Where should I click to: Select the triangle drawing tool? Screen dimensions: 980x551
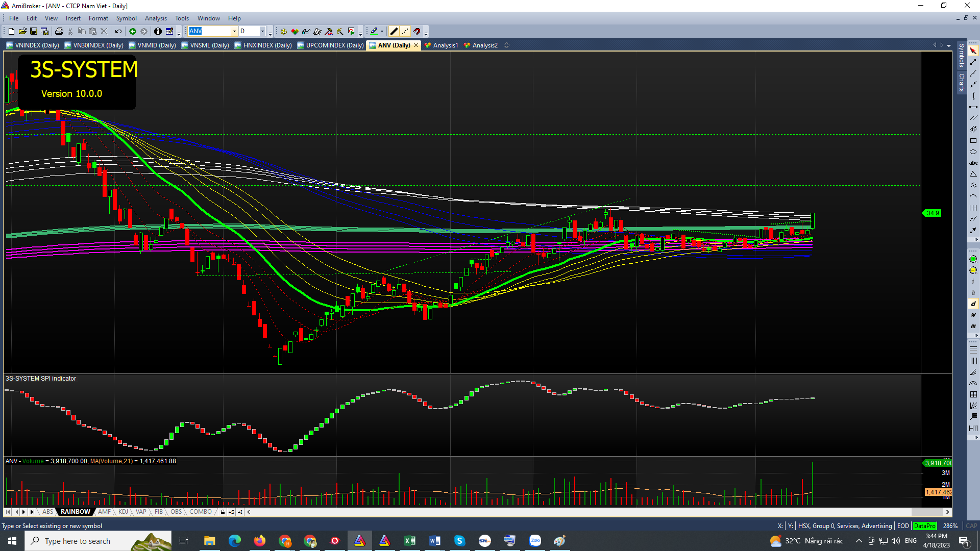pos(973,174)
